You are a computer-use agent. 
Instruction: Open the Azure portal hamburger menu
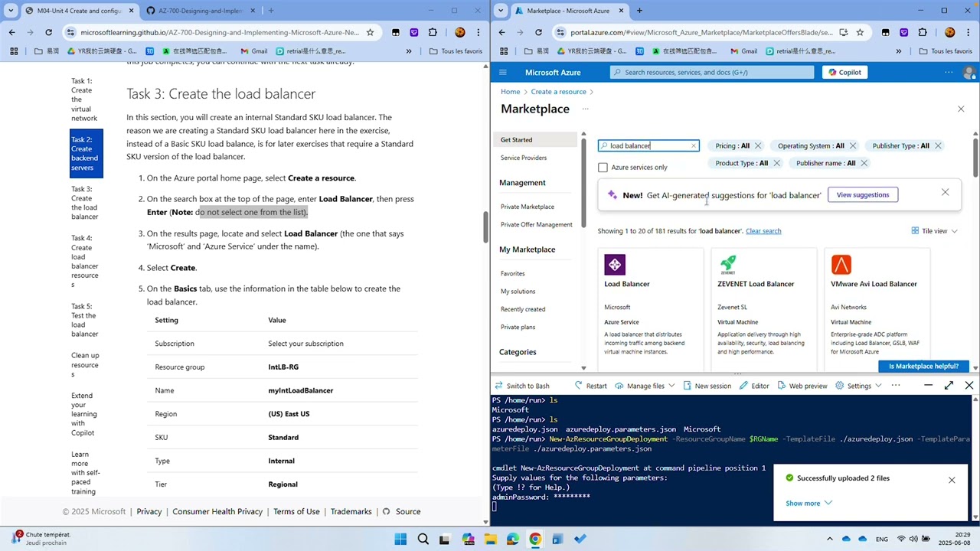pyautogui.click(x=502, y=72)
